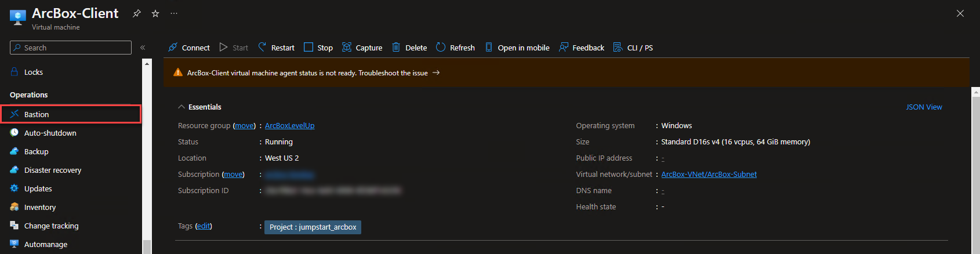980x254 pixels.
Task: Click the Inventory icon
Action: pyautogui.click(x=14, y=207)
